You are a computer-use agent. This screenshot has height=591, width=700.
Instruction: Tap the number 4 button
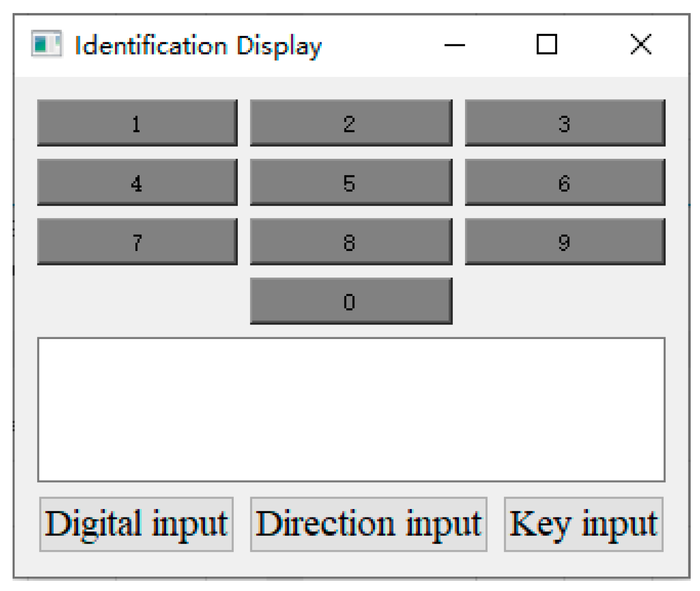[x=137, y=182]
